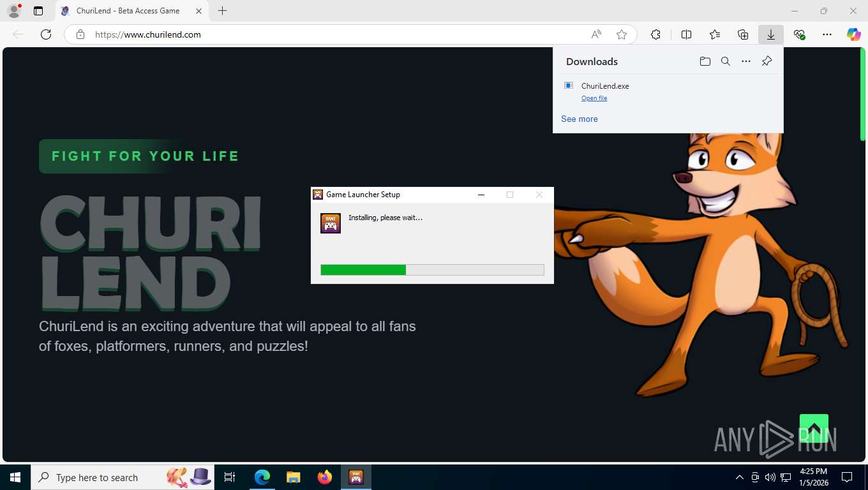Viewport: 868px width, 490px height.
Task: Open more options in Downloads panel
Action: (746, 61)
